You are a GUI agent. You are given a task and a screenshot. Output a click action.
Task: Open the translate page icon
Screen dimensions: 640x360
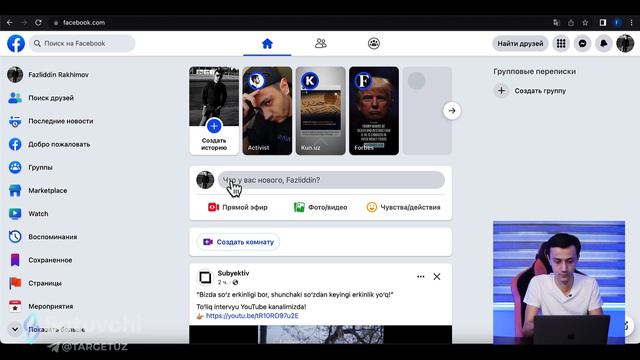coord(556,22)
